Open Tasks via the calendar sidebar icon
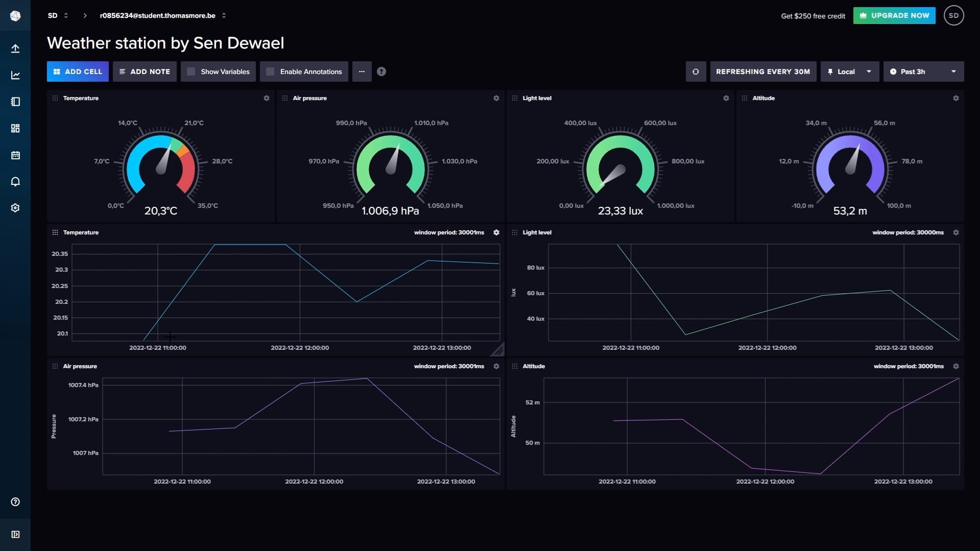The image size is (980, 551). [x=15, y=155]
